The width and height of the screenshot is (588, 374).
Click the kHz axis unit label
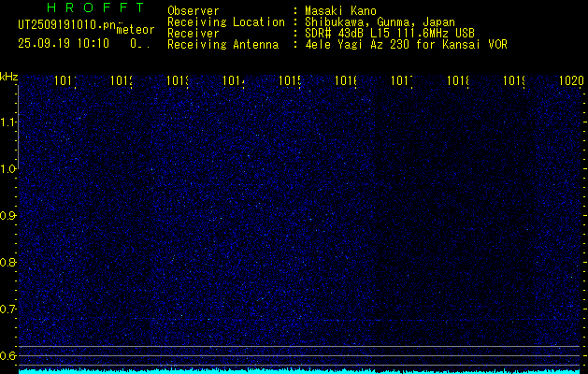click(x=8, y=76)
